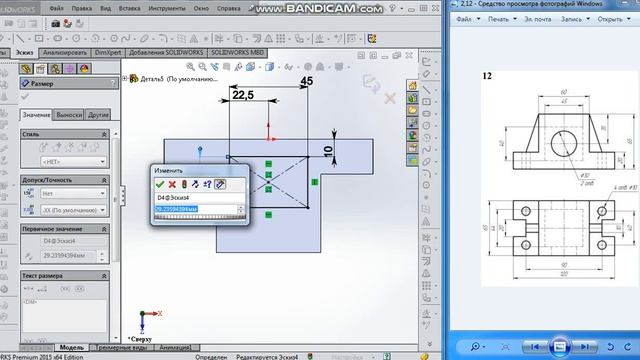Open the DisplayManager panel icon
This screenshot has height=360, width=640.
[84, 69]
